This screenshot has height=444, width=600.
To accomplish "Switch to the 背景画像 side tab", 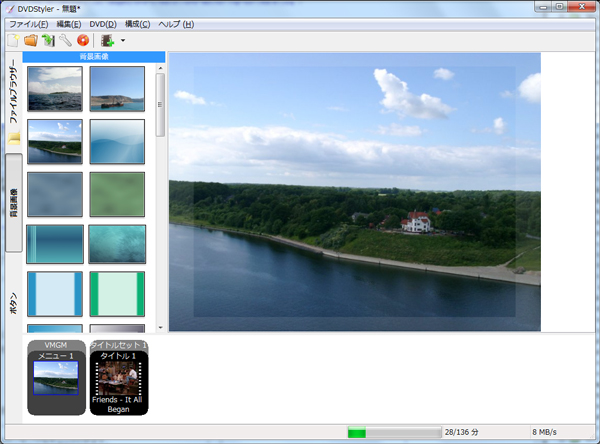I will pyautogui.click(x=14, y=203).
